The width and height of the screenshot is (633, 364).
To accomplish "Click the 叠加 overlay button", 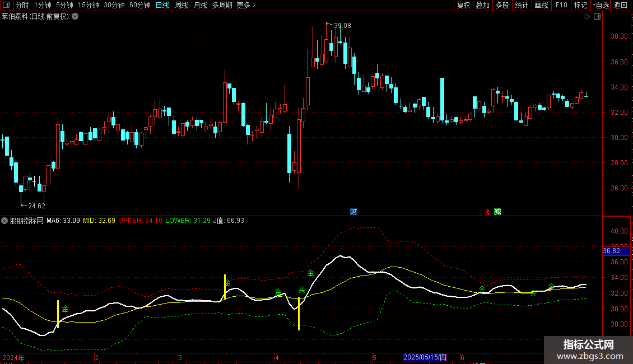I will click(482, 5).
